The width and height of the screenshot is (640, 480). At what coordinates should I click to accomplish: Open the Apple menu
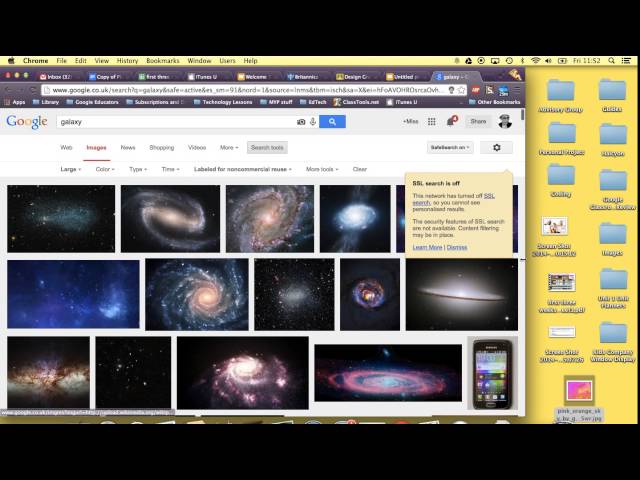pyautogui.click(x=11, y=60)
